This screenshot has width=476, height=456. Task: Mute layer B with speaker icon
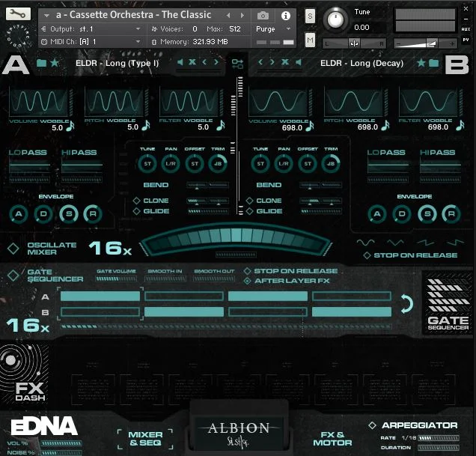pyautogui.click(x=299, y=62)
